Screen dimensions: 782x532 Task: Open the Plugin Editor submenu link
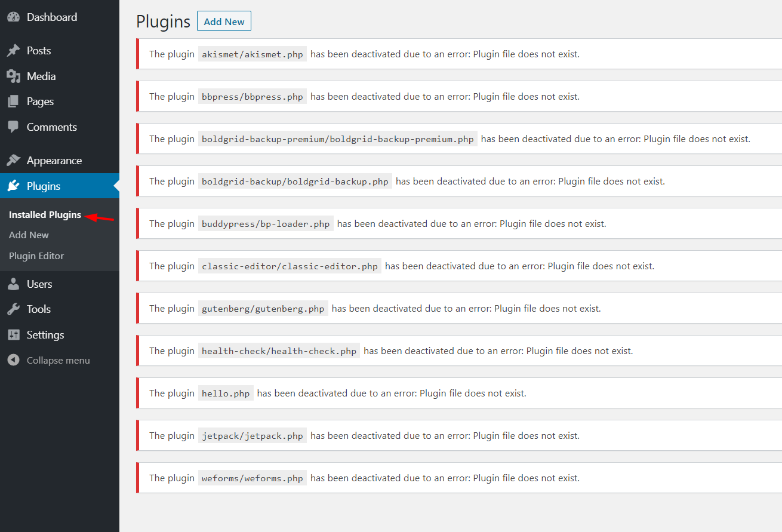pyautogui.click(x=36, y=256)
